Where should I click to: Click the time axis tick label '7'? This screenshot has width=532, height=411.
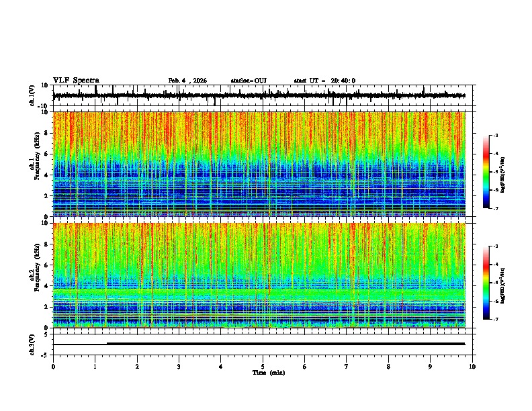click(347, 367)
